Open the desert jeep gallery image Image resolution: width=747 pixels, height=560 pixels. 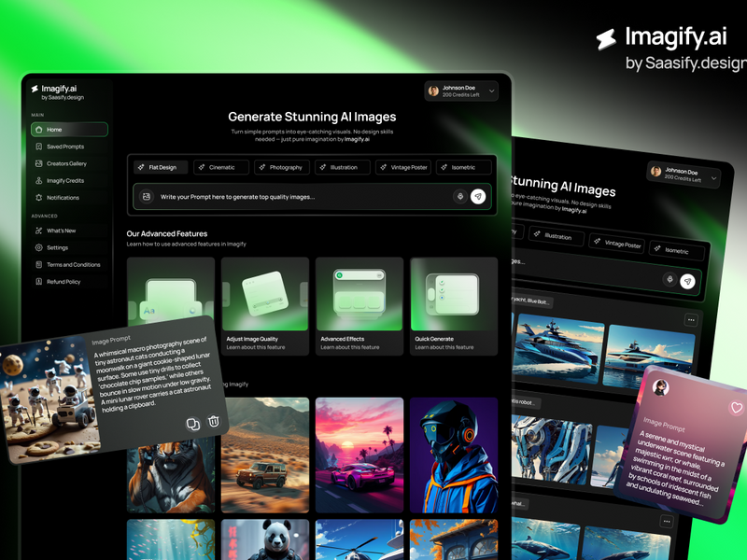click(x=265, y=455)
